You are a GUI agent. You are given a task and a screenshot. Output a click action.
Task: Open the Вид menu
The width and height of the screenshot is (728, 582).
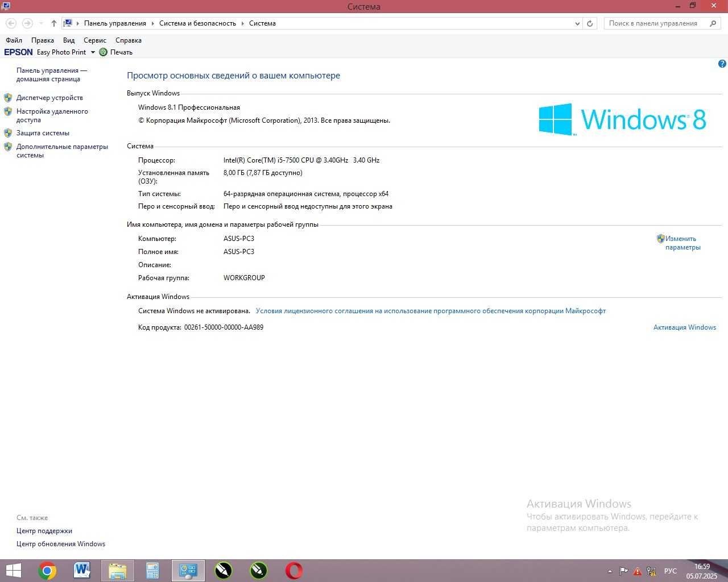click(69, 40)
